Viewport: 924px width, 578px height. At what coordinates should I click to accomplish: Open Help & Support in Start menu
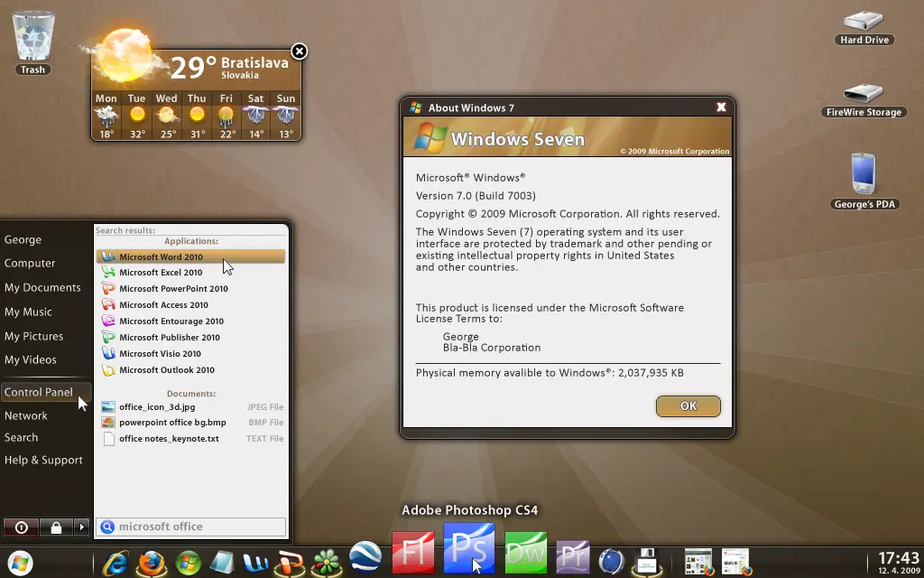pyautogui.click(x=43, y=460)
